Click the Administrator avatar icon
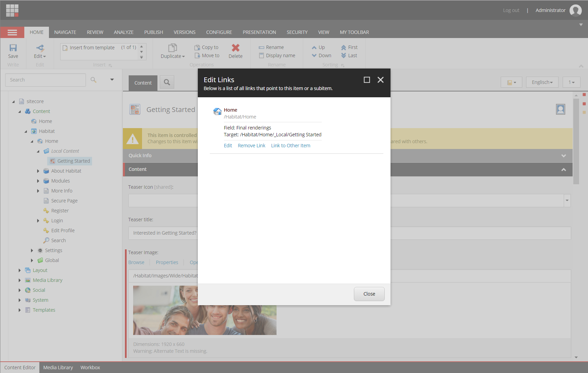The width and height of the screenshot is (588, 373). point(576,10)
